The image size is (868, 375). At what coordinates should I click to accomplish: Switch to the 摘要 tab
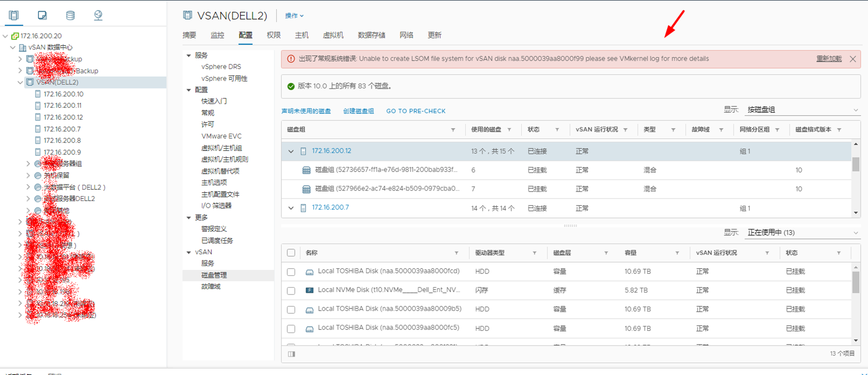click(189, 35)
